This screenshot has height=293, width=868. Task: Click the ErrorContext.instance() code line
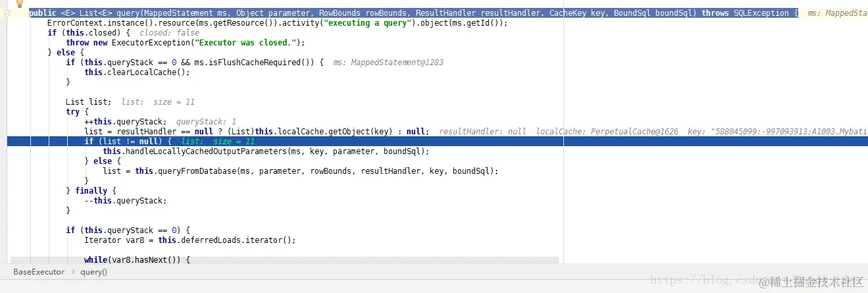pos(277,23)
